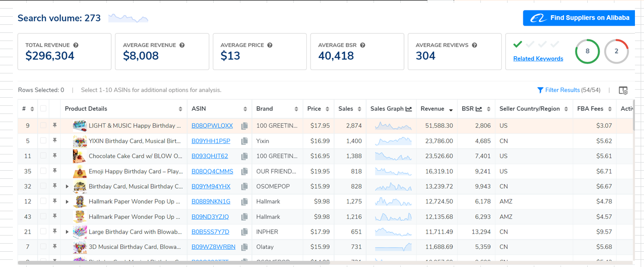Select checkbox for row number 11
644x267 pixels.
point(43,156)
